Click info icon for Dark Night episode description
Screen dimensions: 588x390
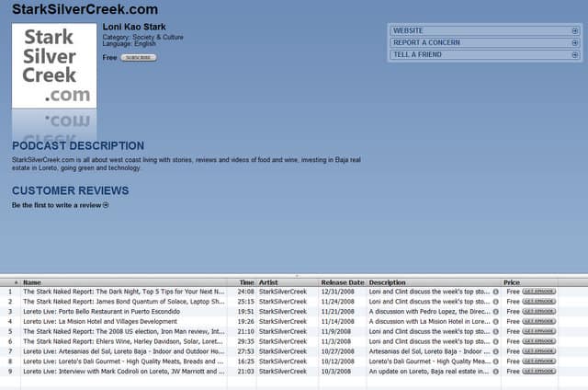click(x=495, y=292)
